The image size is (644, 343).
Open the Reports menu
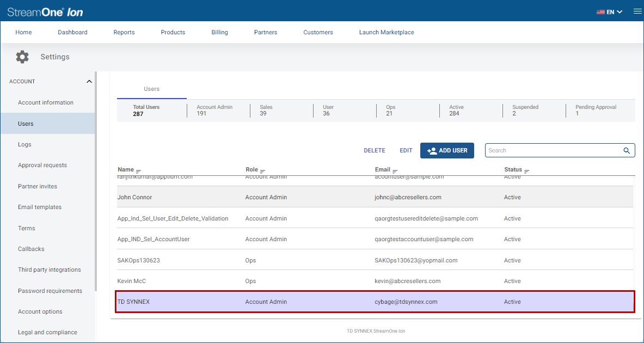[124, 32]
